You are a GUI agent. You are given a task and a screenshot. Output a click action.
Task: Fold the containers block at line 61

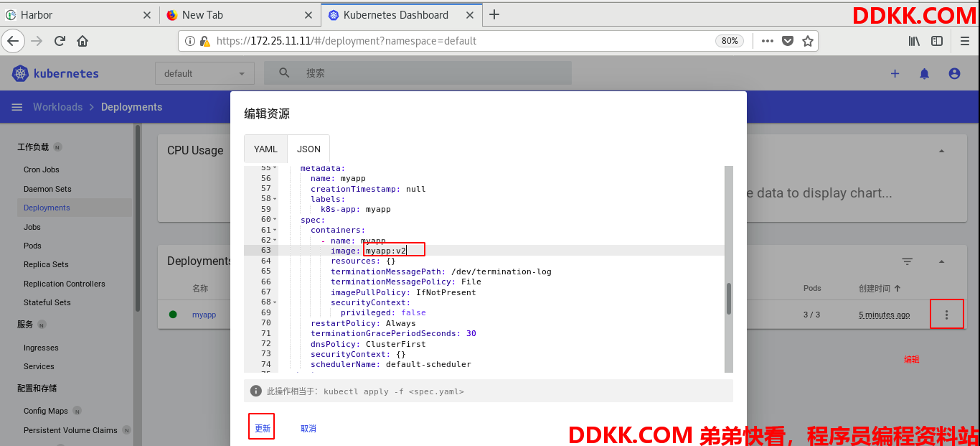pyautogui.click(x=275, y=231)
